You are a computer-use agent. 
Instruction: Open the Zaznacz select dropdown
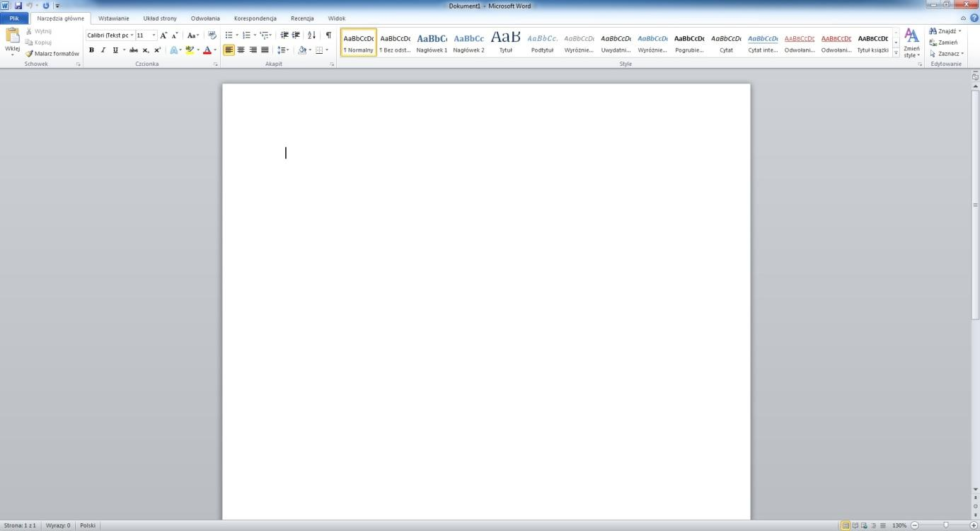click(947, 54)
